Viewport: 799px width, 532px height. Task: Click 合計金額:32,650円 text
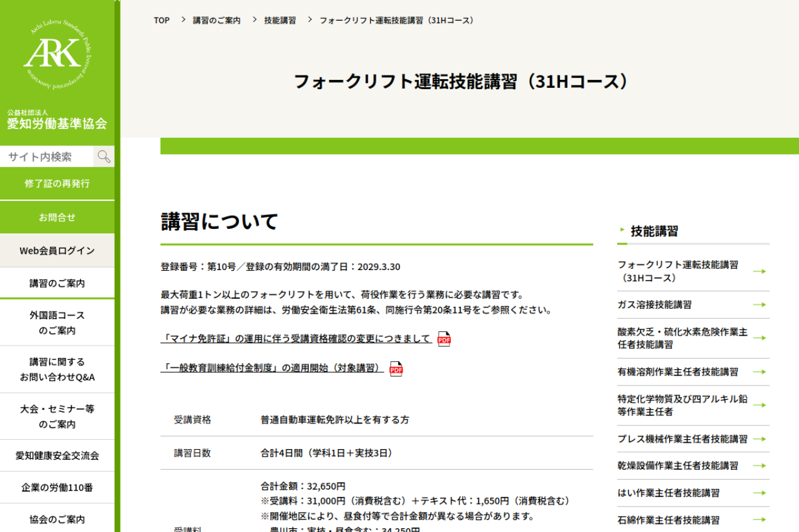(303, 486)
